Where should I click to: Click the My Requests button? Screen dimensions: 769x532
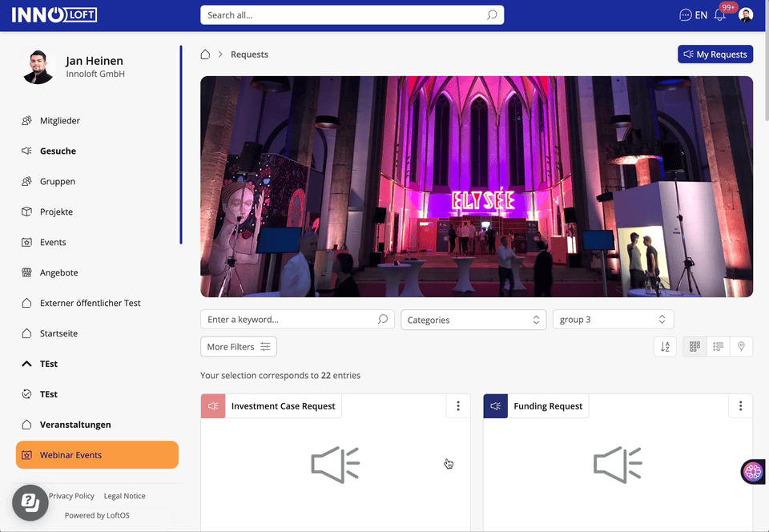coord(715,54)
